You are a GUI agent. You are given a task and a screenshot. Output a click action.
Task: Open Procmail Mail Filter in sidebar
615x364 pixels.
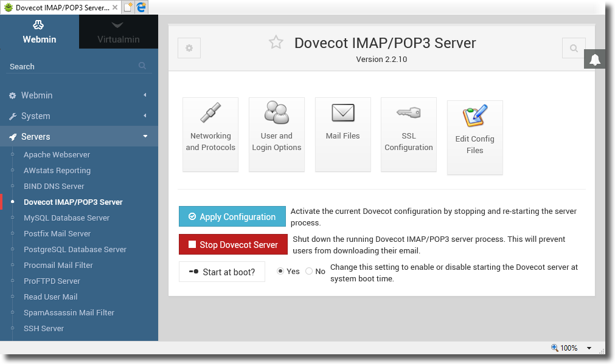(x=58, y=266)
